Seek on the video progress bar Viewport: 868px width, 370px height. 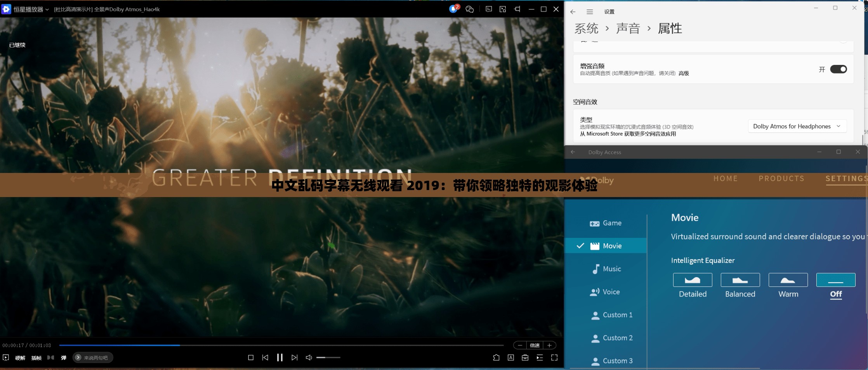[x=281, y=345]
